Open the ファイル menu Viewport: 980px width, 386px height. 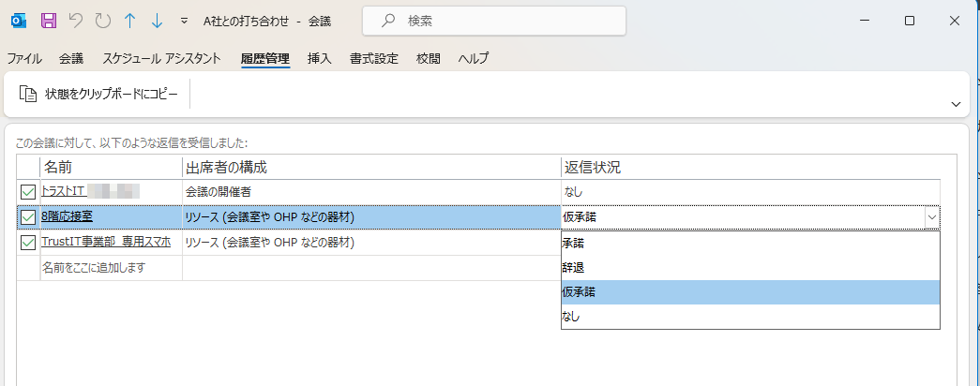(24, 58)
